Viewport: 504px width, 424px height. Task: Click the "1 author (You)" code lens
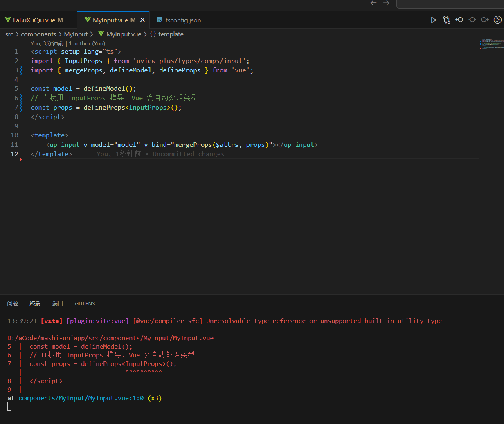click(x=87, y=43)
